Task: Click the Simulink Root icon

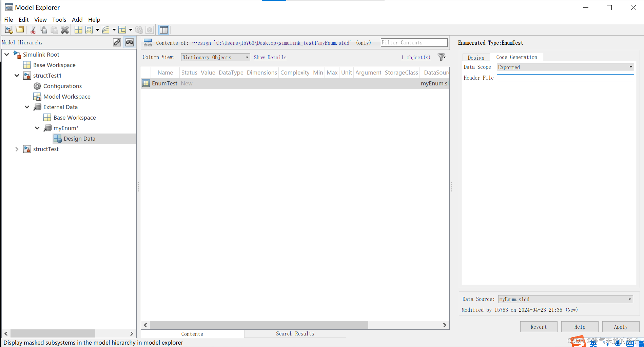Action: click(17, 54)
